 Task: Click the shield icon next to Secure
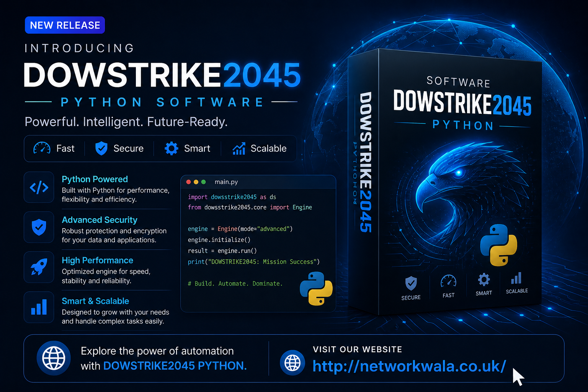tap(101, 148)
